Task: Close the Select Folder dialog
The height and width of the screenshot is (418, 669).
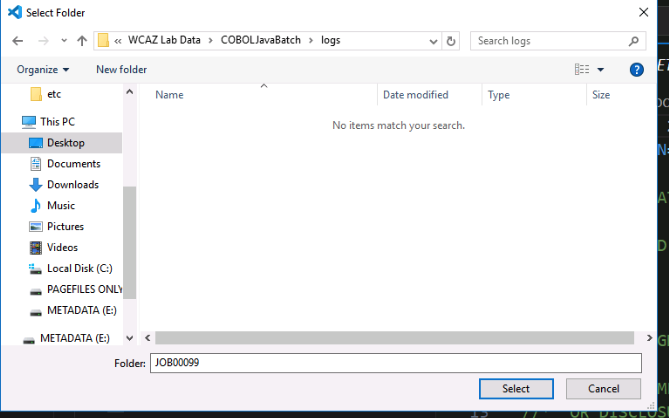Action: point(643,12)
